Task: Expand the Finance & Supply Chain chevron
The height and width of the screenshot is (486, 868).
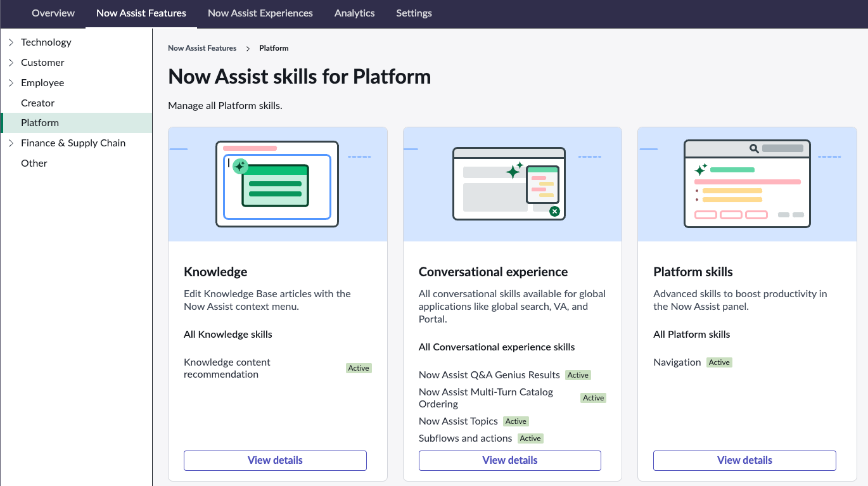Action: click(11, 143)
